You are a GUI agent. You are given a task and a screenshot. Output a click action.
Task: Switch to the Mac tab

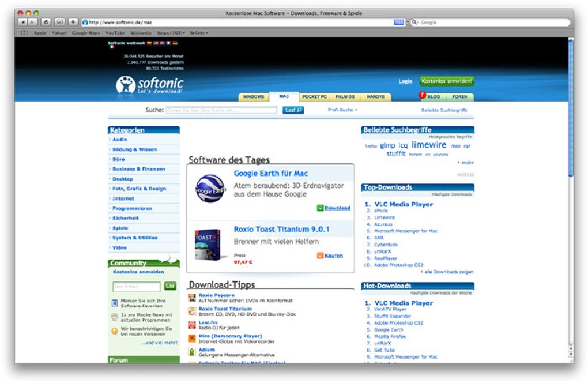click(x=284, y=96)
